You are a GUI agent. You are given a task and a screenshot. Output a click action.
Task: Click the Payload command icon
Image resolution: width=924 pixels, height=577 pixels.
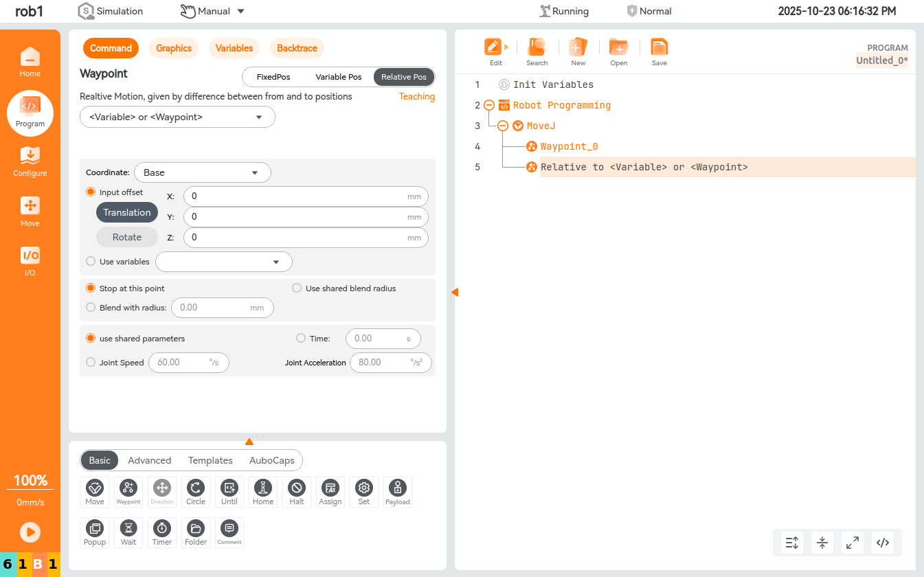pyautogui.click(x=397, y=488)
